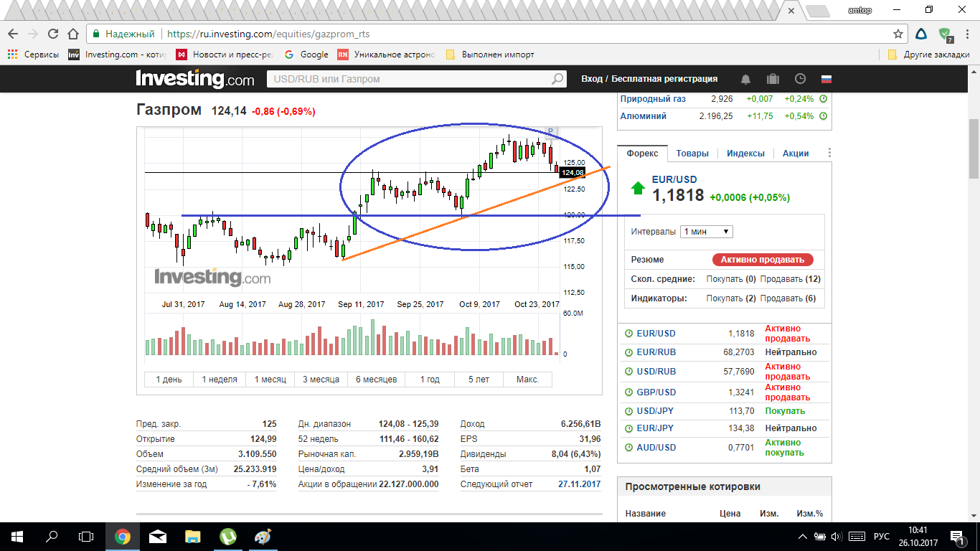Set chart range to 6 месяцев
Screen dimensions: 980x551
coord(377,380)
